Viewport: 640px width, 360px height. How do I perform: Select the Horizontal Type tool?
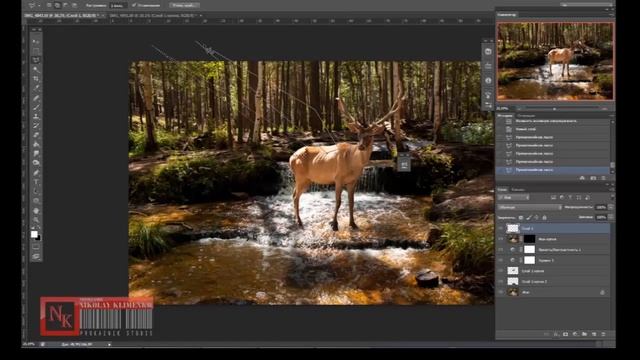click(36, 182)
